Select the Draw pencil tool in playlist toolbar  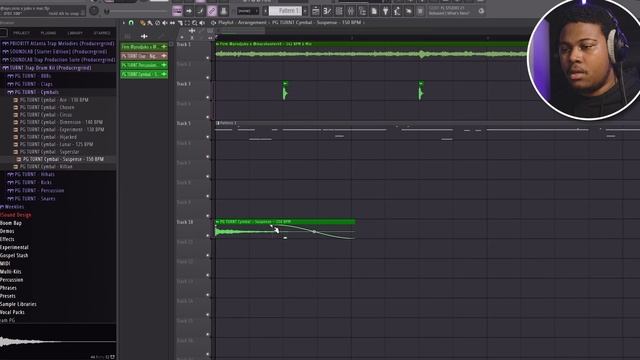142,23
